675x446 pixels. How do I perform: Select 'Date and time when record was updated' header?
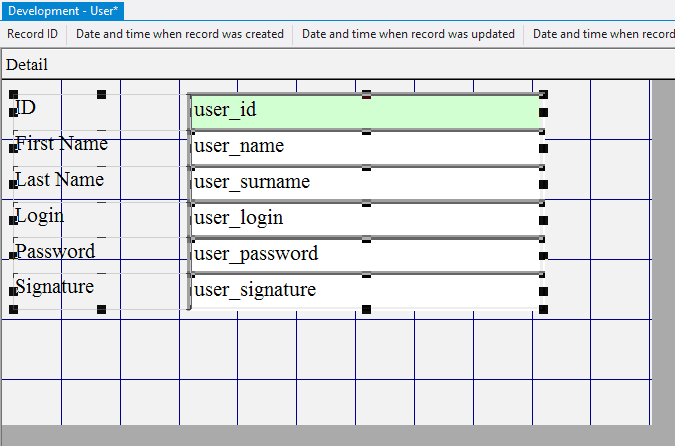408,34
